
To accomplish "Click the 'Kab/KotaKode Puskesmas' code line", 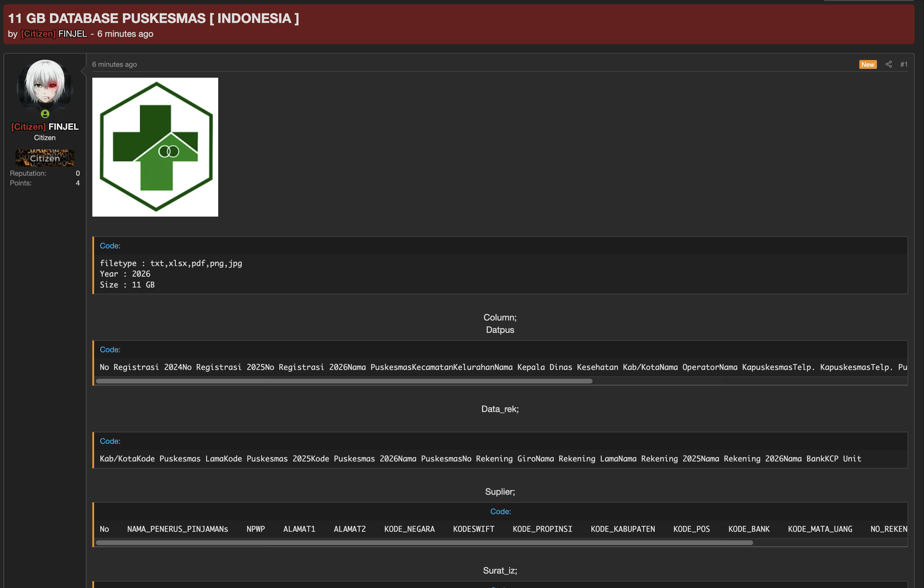I will 481,459.
